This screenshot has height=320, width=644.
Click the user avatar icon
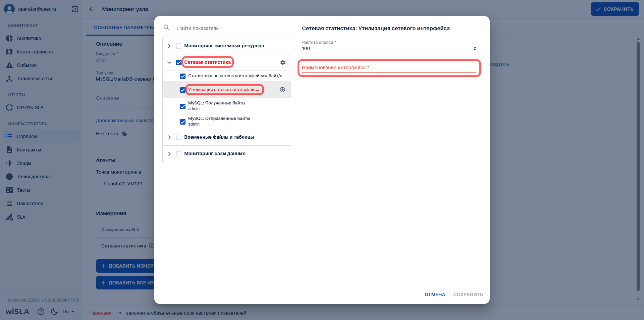(x=9, y=9)
